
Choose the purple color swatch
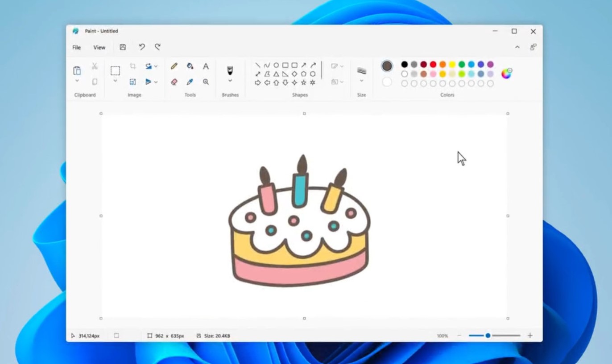pos(490,65)
